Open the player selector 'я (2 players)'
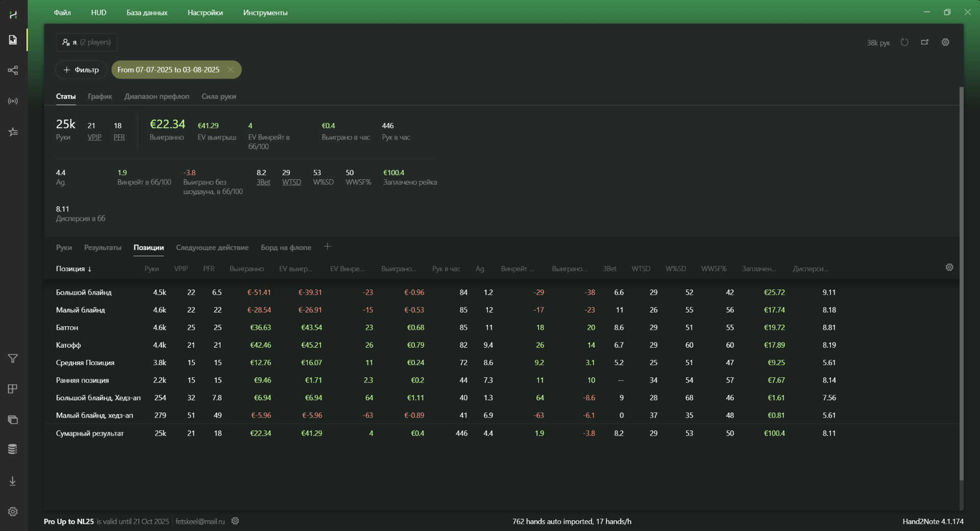 click(87, 42)
